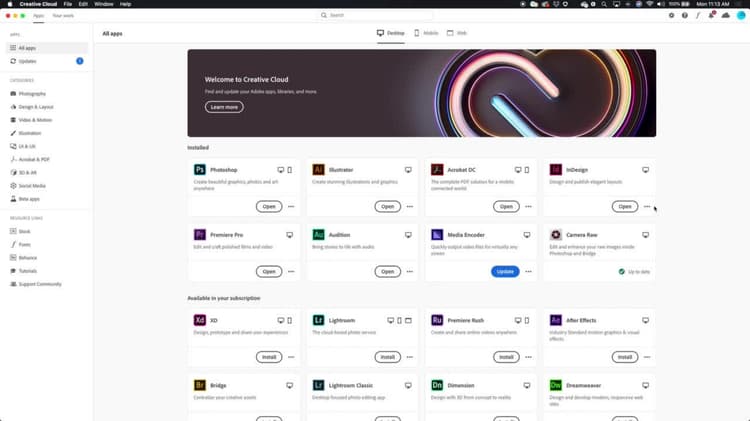Open more options for Illustrator
The height and width of the screenshot is (421, 750).
pos(410,207)
